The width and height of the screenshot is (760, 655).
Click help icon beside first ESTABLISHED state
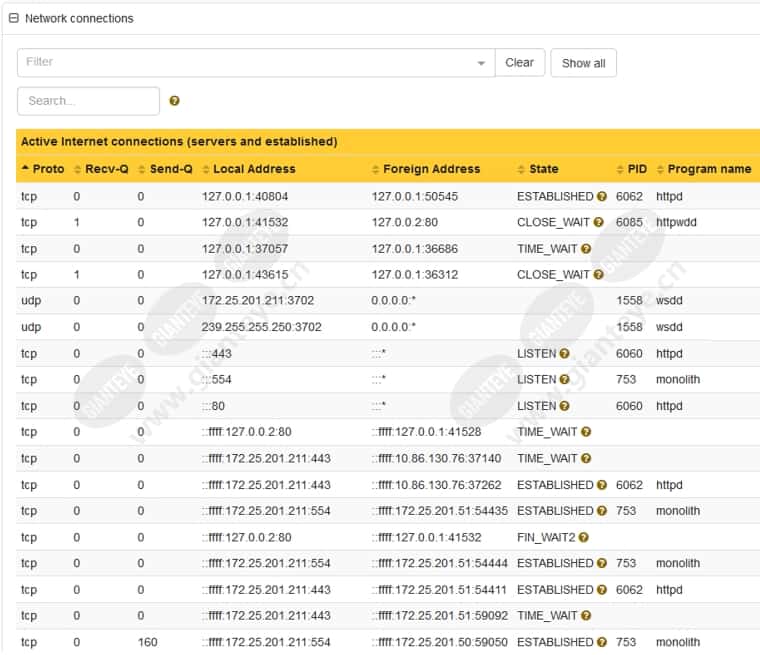(602, 197)
